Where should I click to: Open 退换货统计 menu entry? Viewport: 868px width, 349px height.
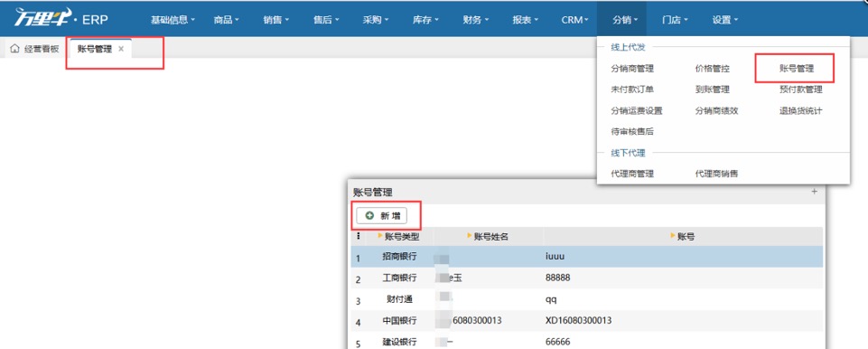tap(800, 110)
